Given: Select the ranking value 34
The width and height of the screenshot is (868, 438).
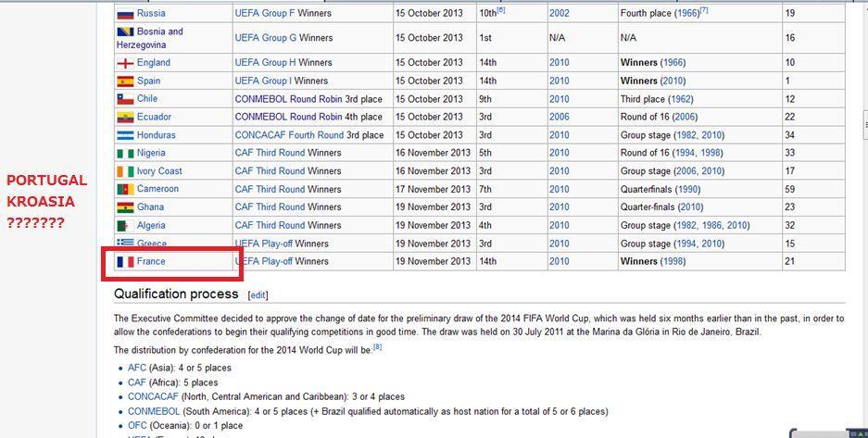Looking at the screenshot, I should point(790,135).
